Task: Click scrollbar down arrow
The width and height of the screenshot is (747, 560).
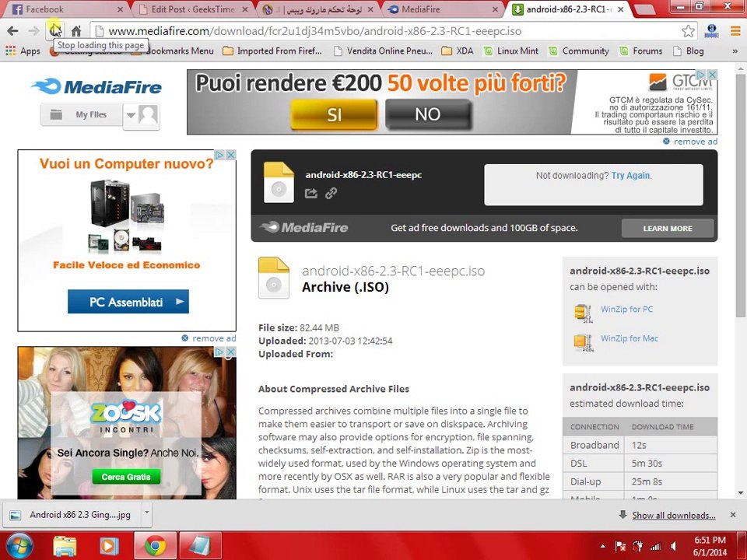Action: (740, 493)
